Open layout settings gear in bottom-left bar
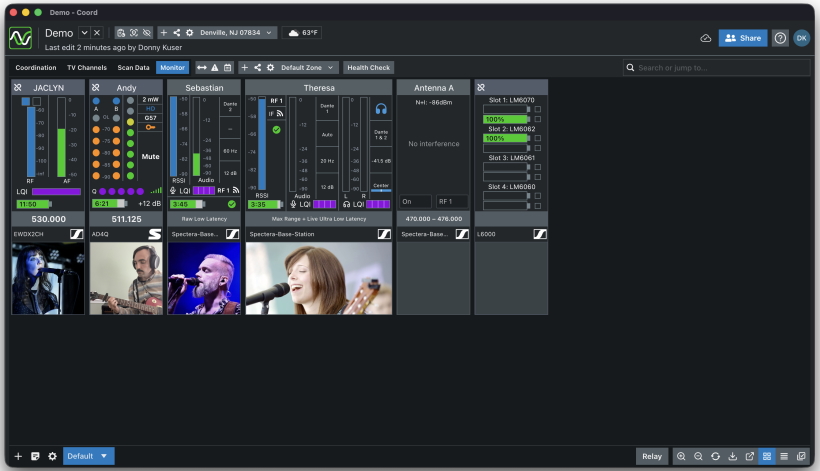This screenshot has height=471, width=820. [x=52, y=456]
